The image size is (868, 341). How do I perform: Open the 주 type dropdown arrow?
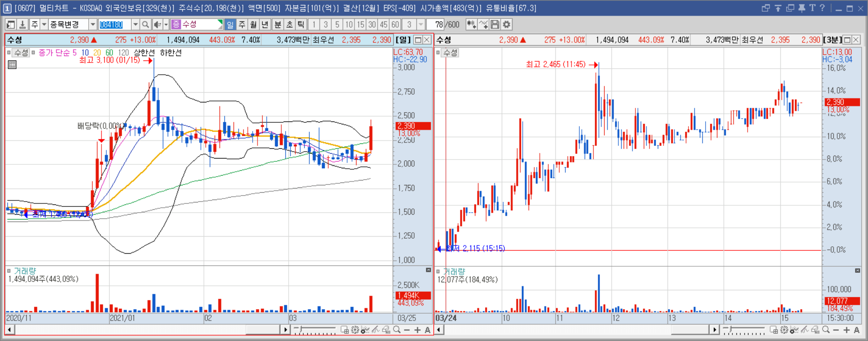coord(44,24)
